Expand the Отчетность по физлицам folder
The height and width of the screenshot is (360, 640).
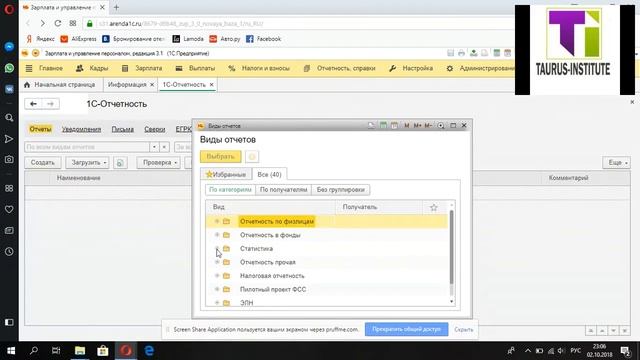[x=217, y=221]
